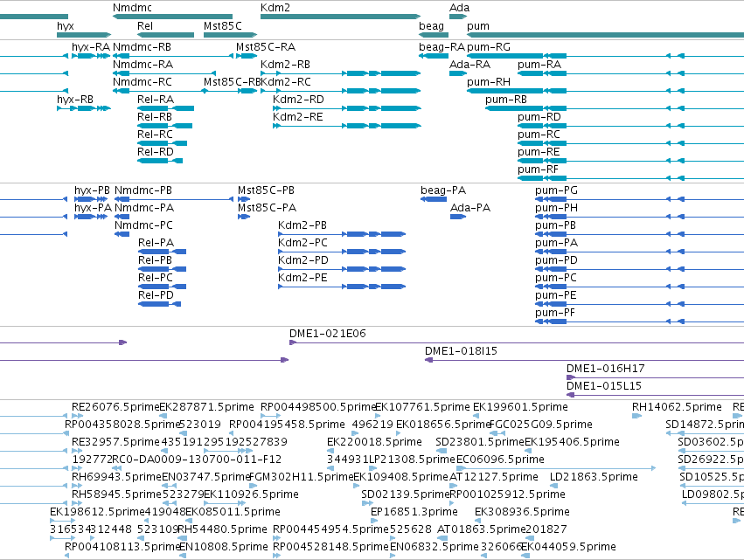Viewport: 744px width, 560px height.
Task: Click transcript Rel-RD
Action: click(x=156, y=152)
